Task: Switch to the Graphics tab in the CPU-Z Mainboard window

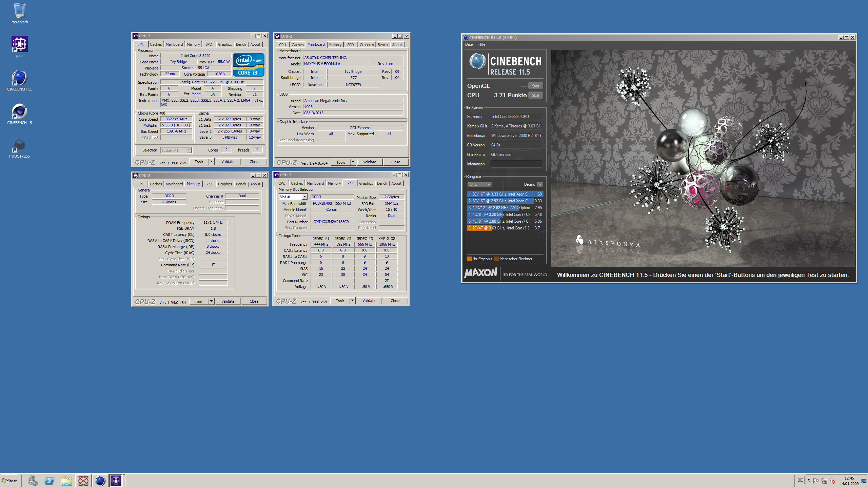Action: pyautogui.click(x=367, y=45)
